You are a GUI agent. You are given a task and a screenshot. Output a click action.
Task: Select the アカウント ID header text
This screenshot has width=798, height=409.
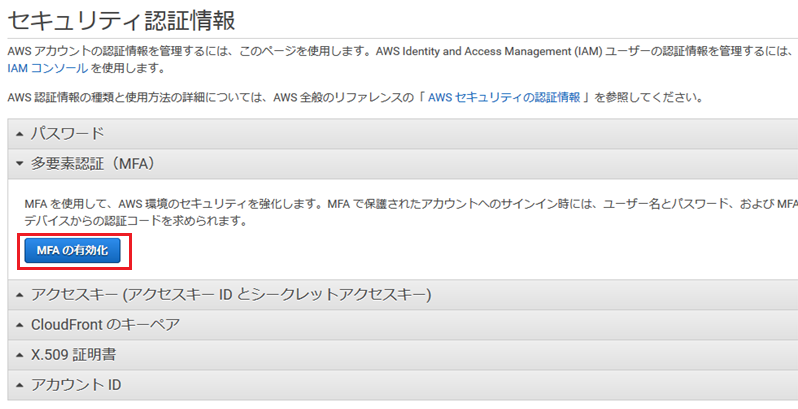(x=76, y=385)
